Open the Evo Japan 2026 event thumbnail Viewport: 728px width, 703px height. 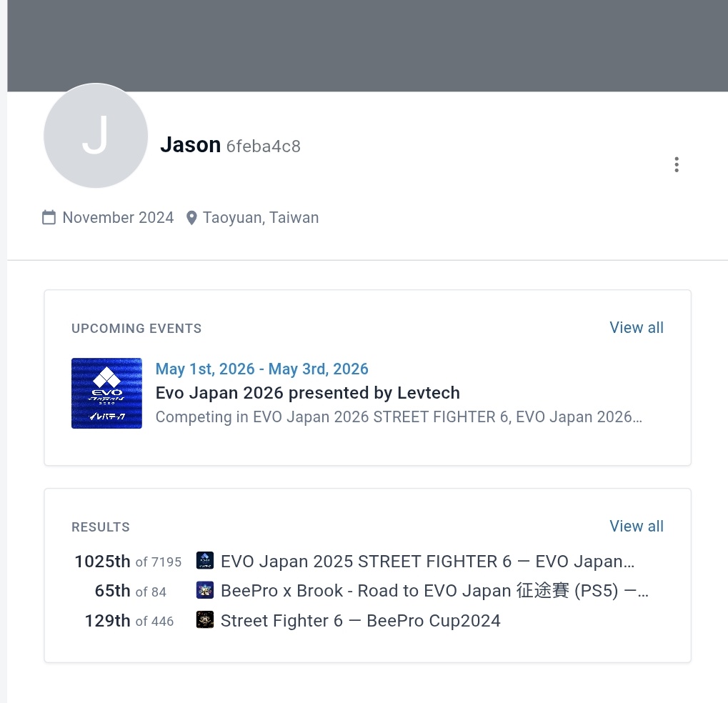[106, 393]
